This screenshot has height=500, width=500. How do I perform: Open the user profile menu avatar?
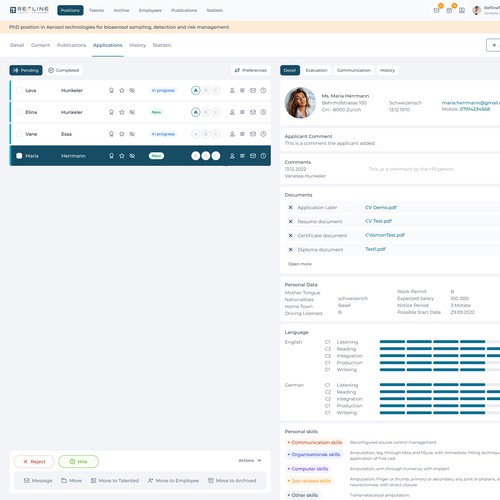pyautogui.click(x=477, y=10)
